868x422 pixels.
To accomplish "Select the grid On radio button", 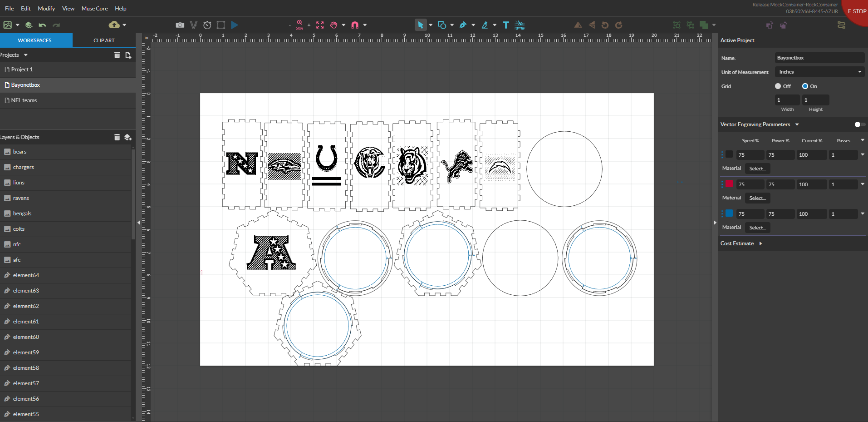I will tap(805, 86).
